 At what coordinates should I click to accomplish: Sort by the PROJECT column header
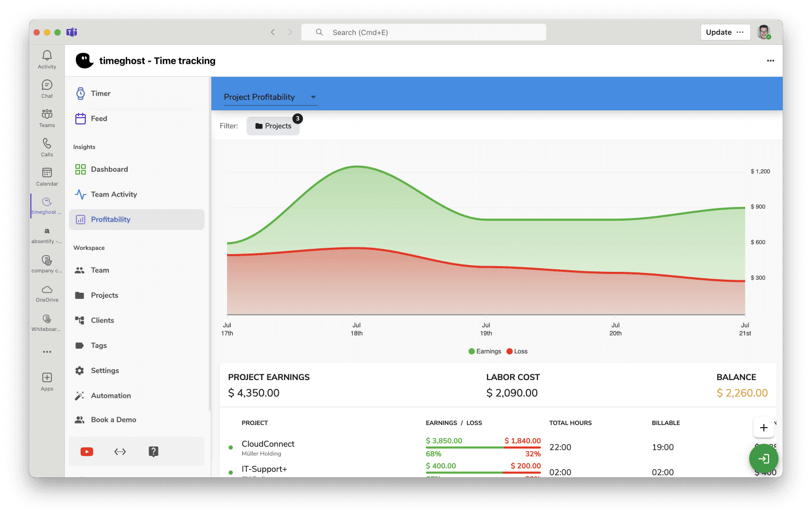point(255,423)
